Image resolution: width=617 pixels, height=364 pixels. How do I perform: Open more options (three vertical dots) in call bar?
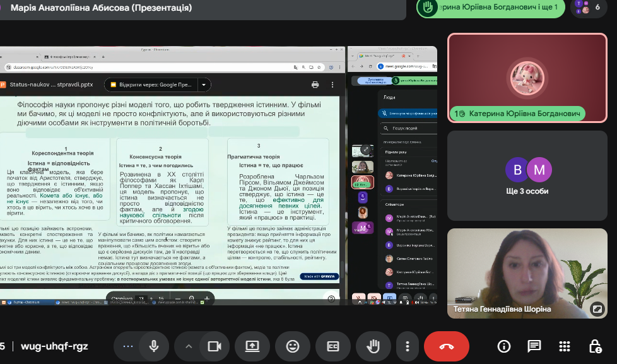pos(408,346)
